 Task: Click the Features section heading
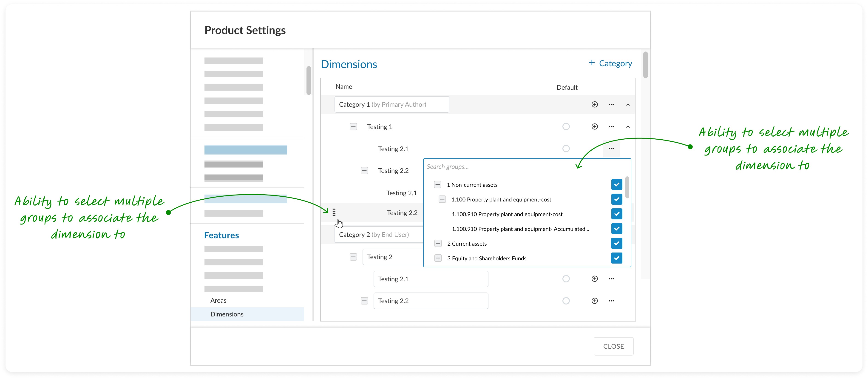click(x=221, y=235)
